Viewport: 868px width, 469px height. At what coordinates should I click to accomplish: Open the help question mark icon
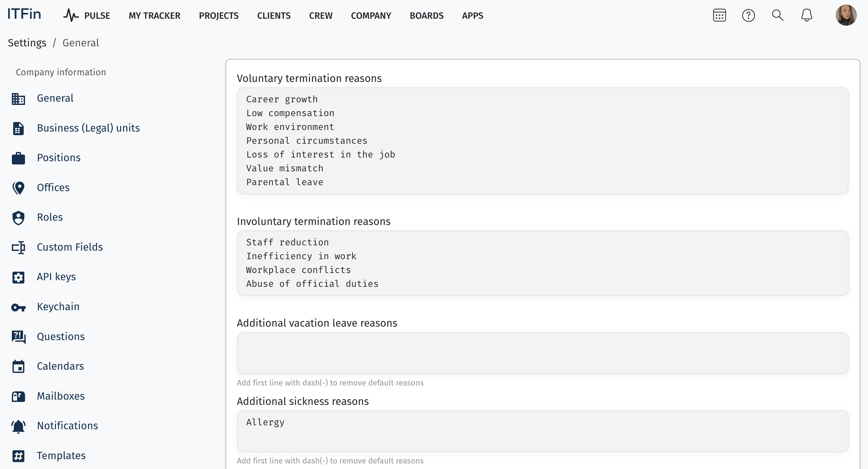[748, 15]
